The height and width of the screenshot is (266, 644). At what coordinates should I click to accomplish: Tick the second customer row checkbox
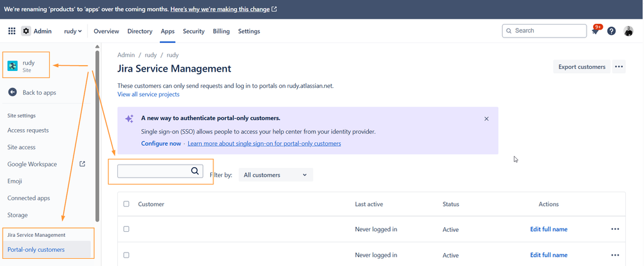pyautogui.click(x=126, y=255)
